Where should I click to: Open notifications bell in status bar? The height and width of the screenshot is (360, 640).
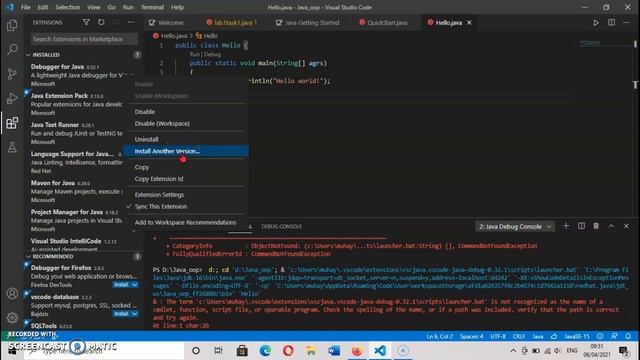click(629, 336)
